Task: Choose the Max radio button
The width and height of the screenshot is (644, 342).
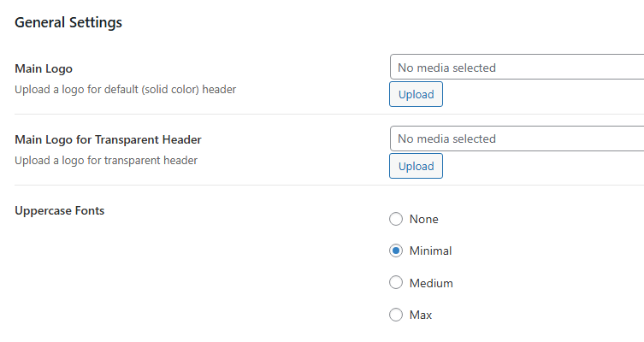Action: [x=396, y=315]
